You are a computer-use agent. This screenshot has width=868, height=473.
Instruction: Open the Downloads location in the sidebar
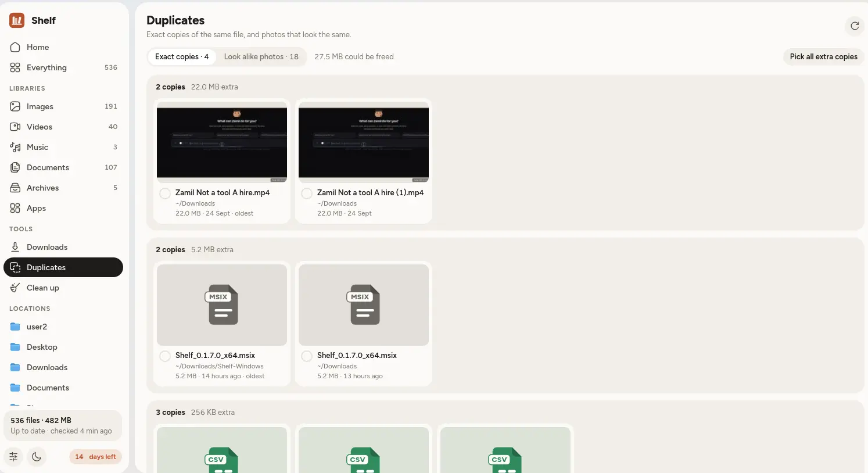(x=63, y=367)
